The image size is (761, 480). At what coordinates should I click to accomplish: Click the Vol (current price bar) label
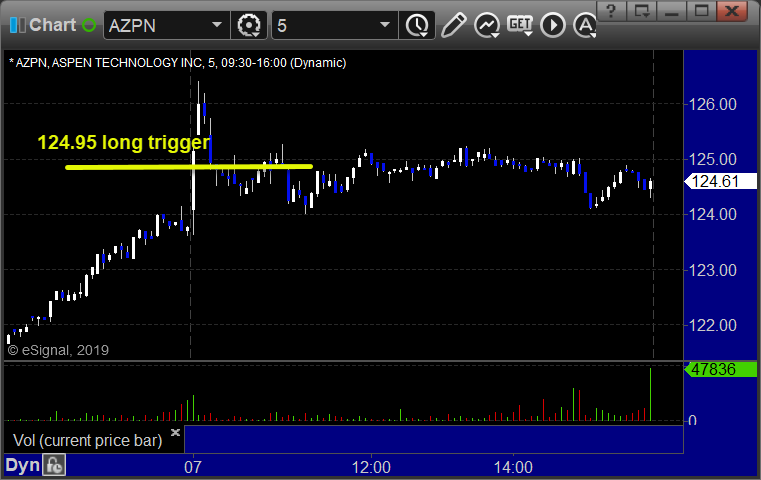coord(87,441)
